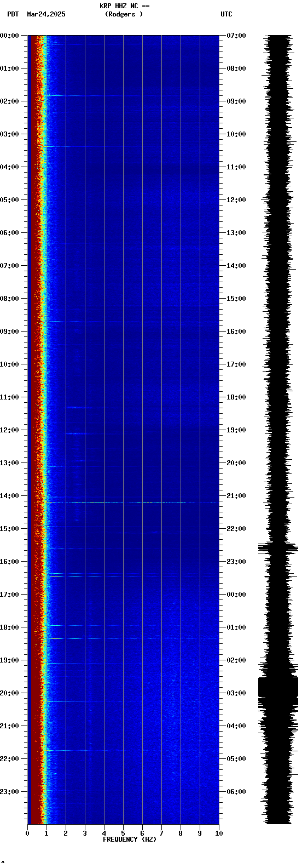
Task: Click the 05:00 PDT time label
Action: point(10,200)
